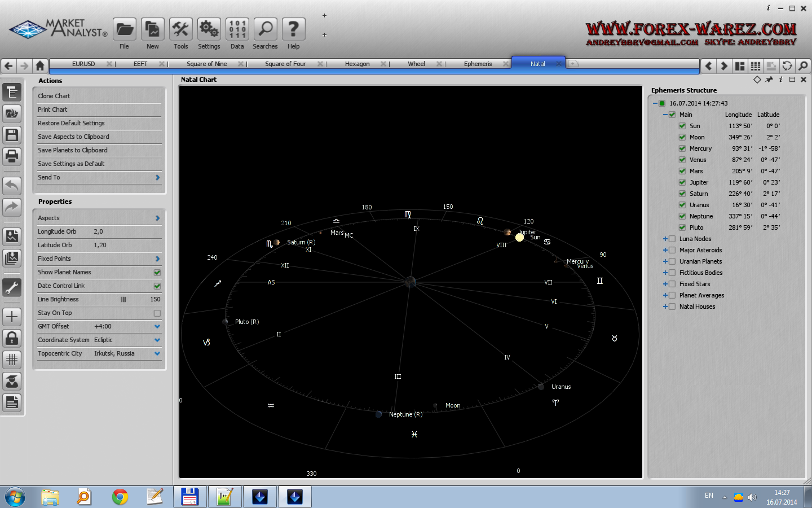Switch to the Ephemeris tab
The image size is (812, 508).
[x=478, y=64]
